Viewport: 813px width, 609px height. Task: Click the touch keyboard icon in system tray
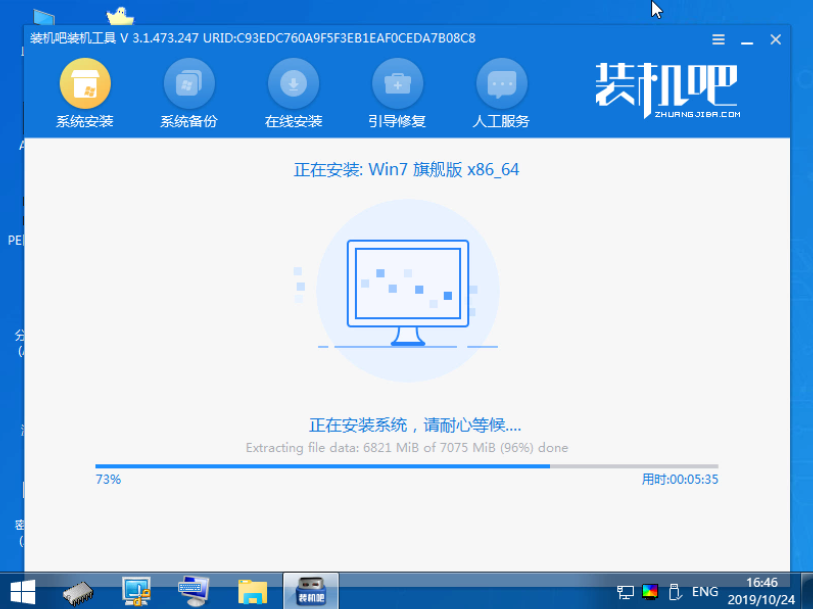tap(673, 591)
